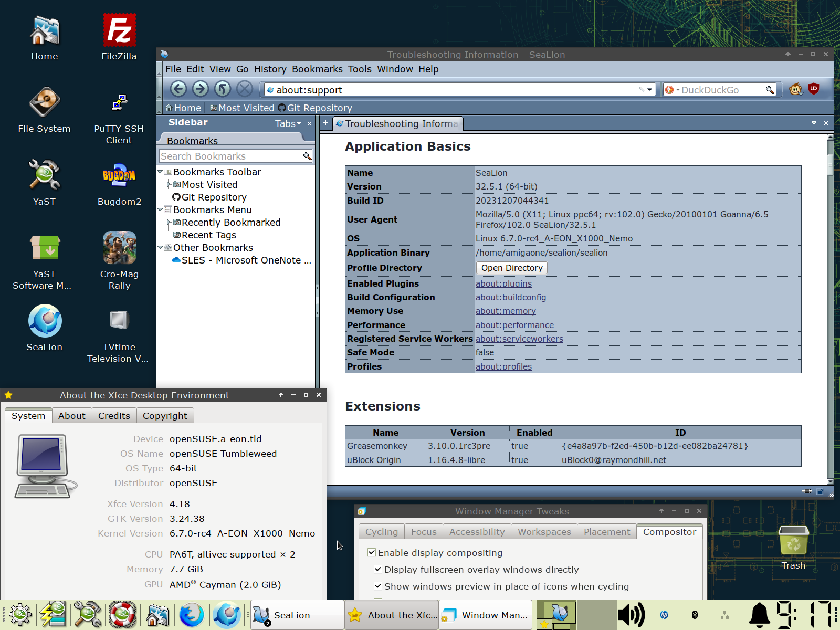This screenshot has width=840, height=630.
Task: Expand the Most Visited folder in sidebar
Action: 169,184
